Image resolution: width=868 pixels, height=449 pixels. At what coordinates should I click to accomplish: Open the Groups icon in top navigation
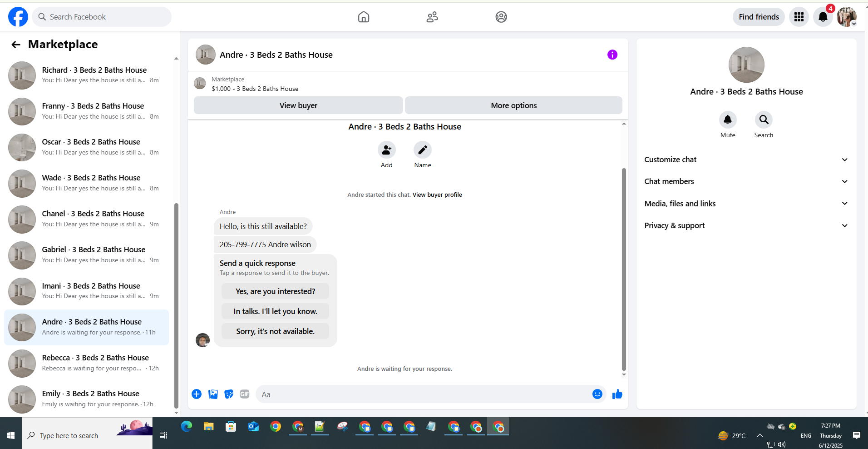(x=501, y=17)
